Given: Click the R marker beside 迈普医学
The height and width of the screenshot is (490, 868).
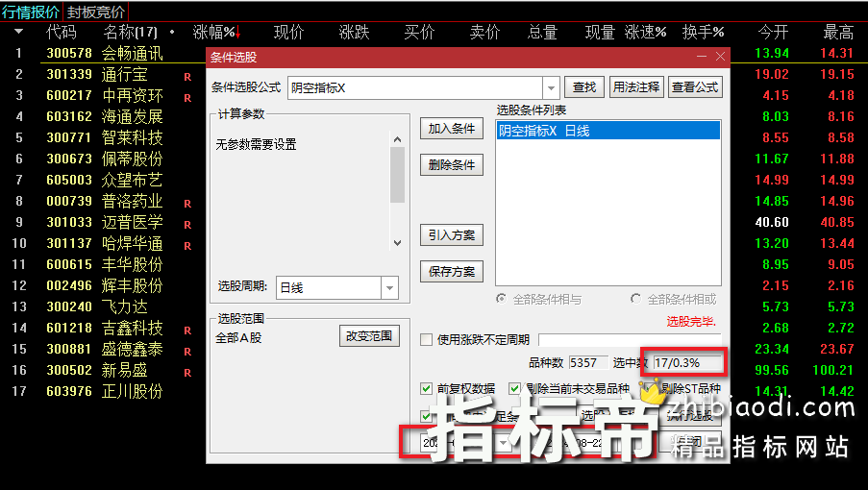Looking at the screenshot, I should (x=187, y=225).
